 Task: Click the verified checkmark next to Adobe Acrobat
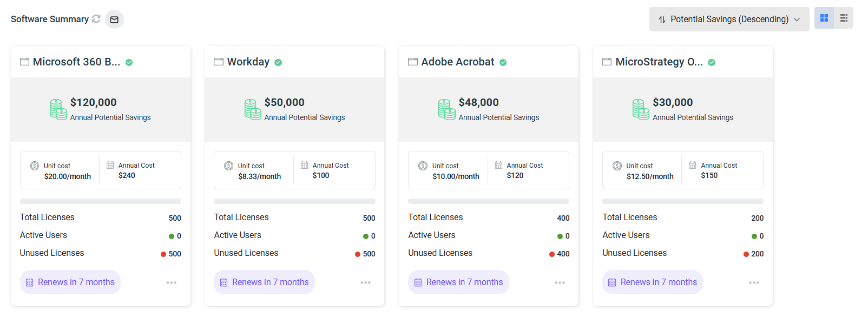tap(503, 63)
